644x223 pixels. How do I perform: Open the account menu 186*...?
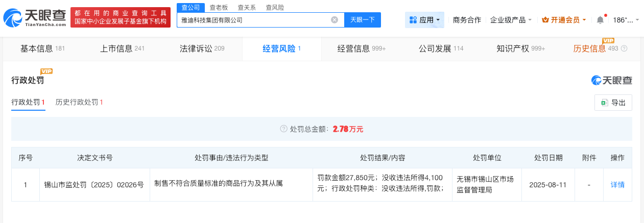pyautogui.click(x=626, y=20)
